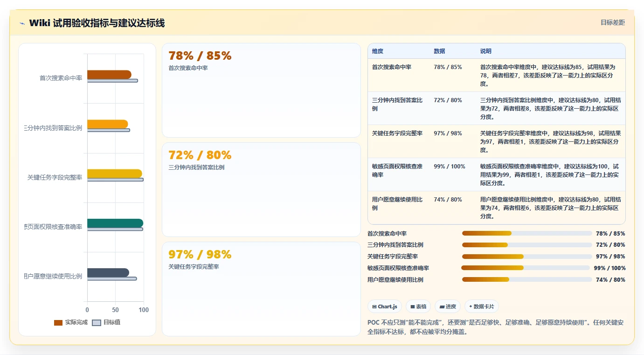
Task: Click the 进度 tag
Action: pos(448,306)
